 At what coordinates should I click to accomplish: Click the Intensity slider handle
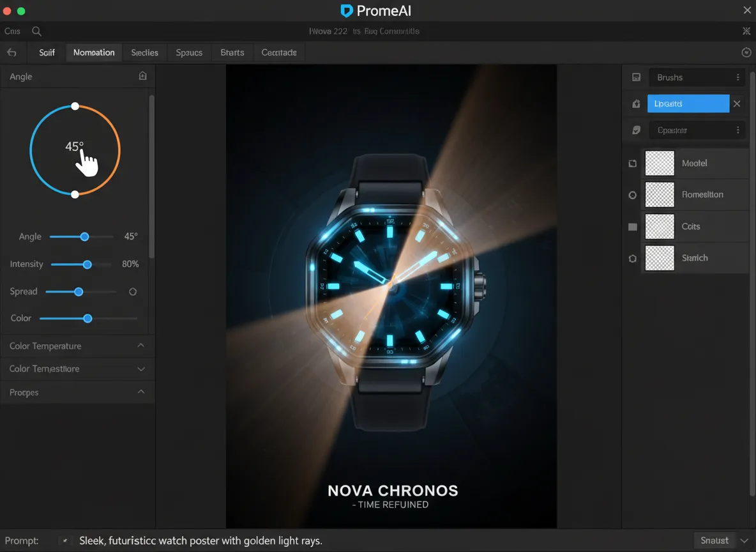(x=87, y=264)
